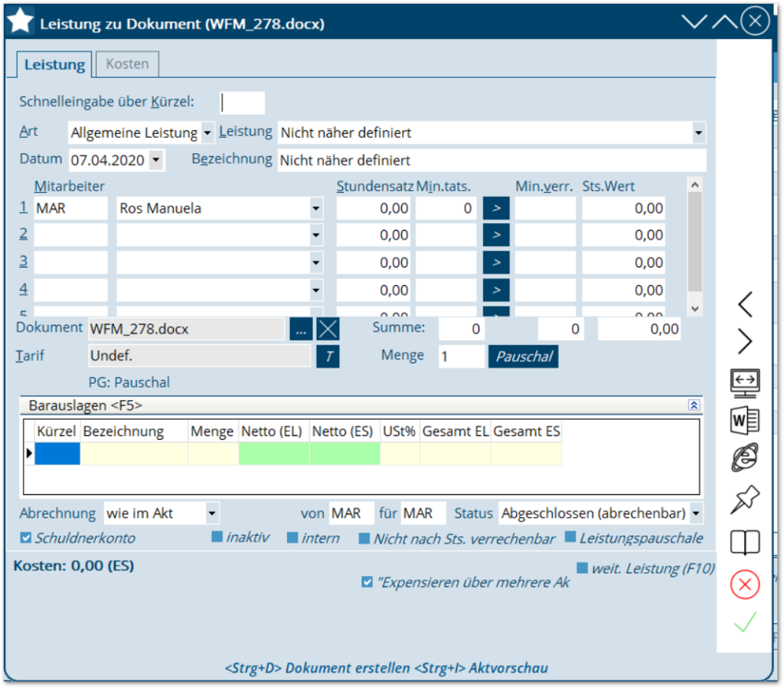Open the book icon in sidebar
Viewport: 784px width, 688px height.
pos(744,543)
